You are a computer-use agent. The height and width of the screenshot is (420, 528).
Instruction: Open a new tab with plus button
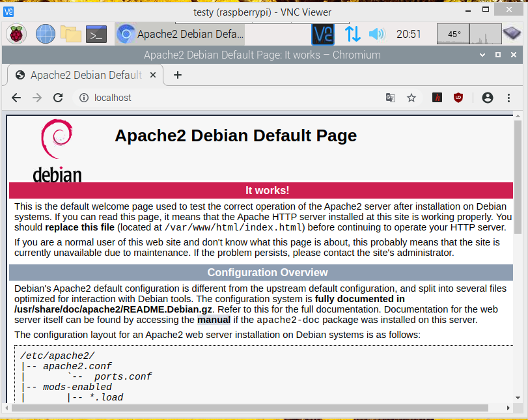pos(177,75)
